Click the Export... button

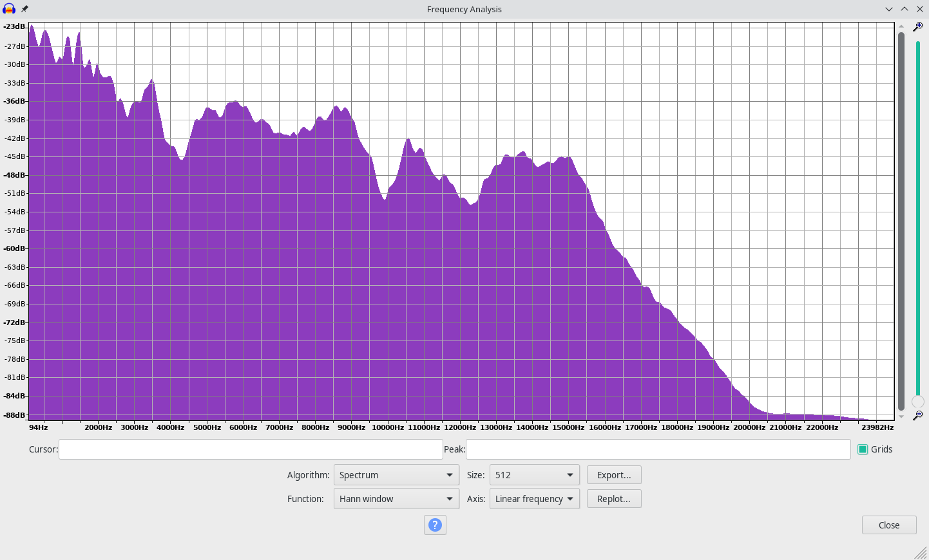[x=614, y=475]
